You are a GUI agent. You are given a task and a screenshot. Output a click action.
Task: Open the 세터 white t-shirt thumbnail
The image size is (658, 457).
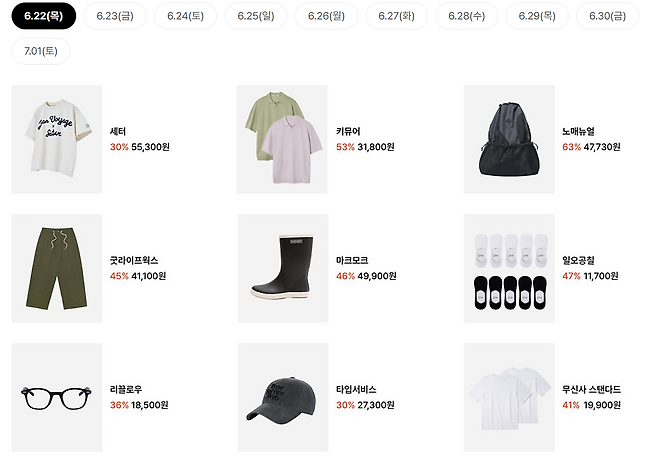pos(57,139)
